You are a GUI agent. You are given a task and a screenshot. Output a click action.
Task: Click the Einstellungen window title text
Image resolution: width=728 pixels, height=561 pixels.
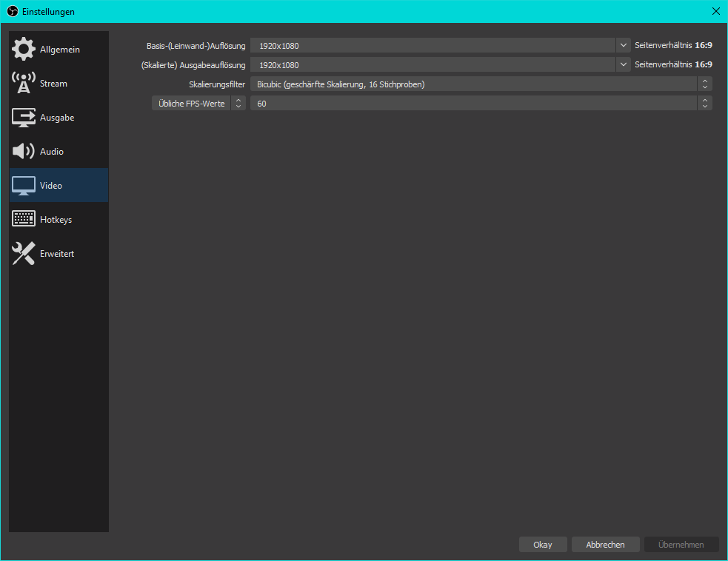click(x=48, y=12)
